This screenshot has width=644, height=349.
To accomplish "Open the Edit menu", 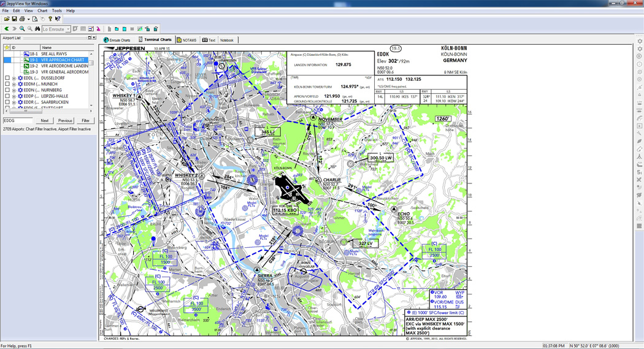I will pyautogui.click(x=17, y=10).
